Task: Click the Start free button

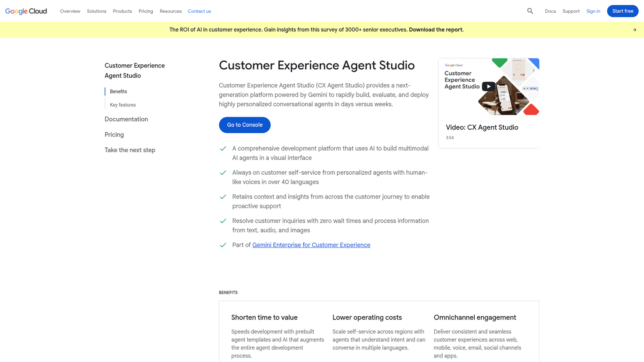Action: tap(623, 11)
